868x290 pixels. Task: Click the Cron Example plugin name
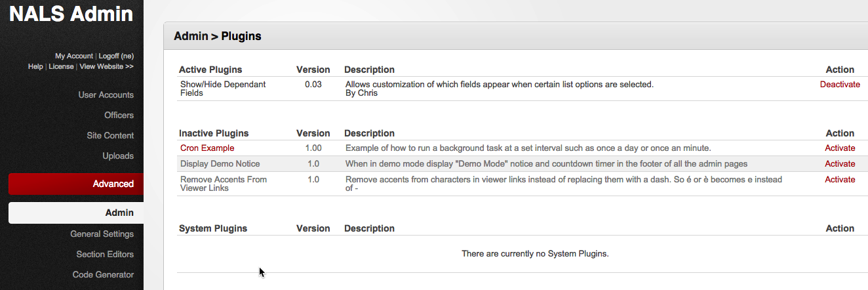click(x=207, y=148)
